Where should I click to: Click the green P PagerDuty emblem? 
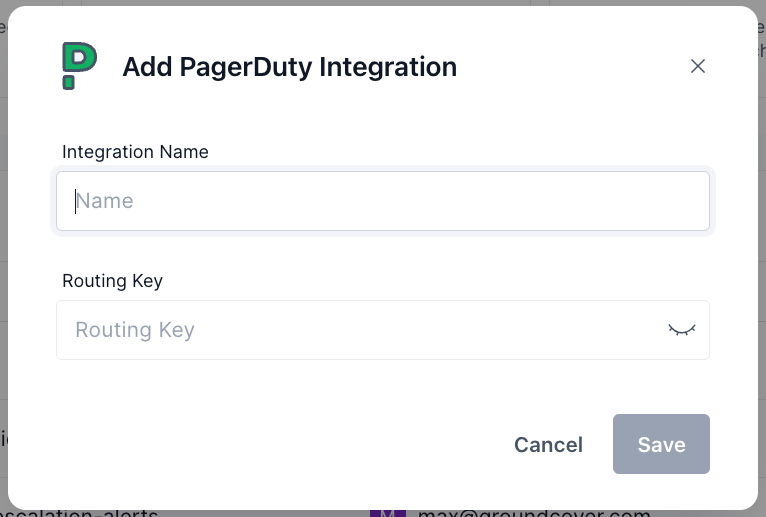[78, 66]
